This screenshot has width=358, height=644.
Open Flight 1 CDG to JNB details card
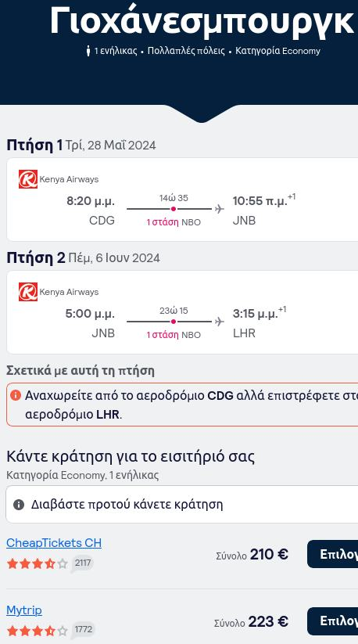(x=182, y=200)
